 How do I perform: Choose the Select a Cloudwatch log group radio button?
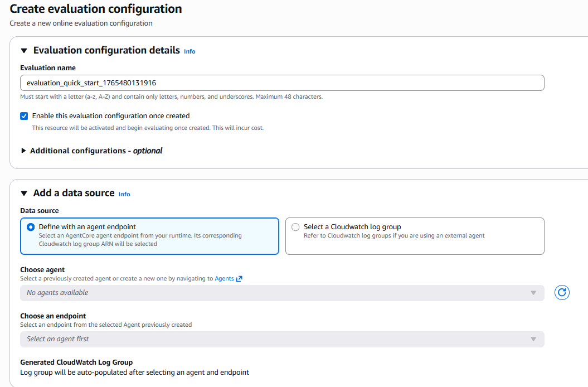pos(295,227)
